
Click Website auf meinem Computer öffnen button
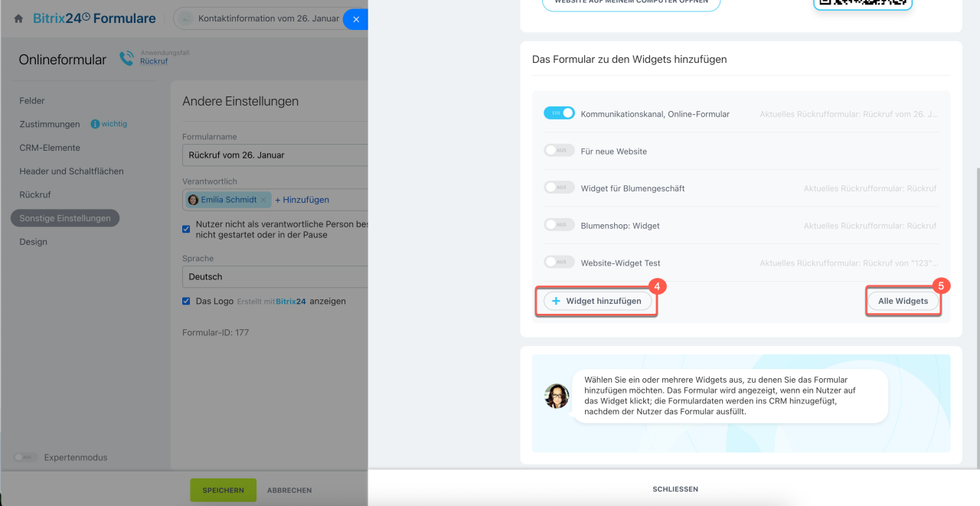632,4
